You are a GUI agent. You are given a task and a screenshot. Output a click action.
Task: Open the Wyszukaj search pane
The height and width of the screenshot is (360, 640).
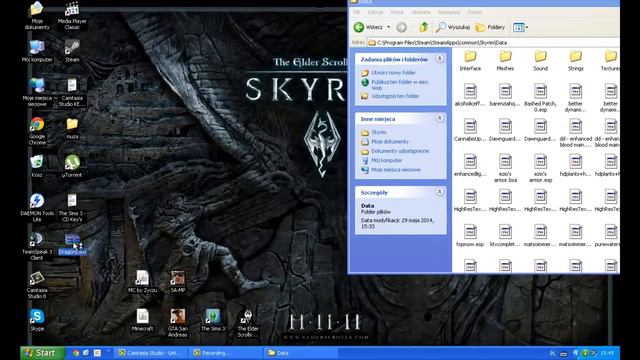click(453, 27)
